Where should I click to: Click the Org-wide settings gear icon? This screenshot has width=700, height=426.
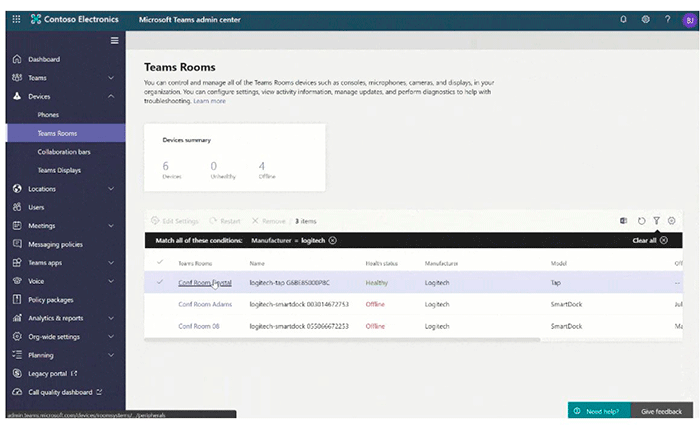(17, 336)
